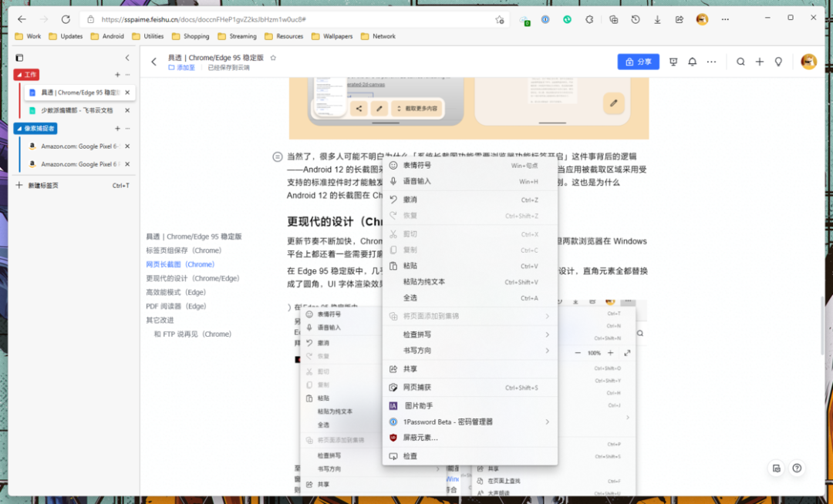This screenshot has height=504, width=833.
Task: Select 共享 in context menu
Action: point(470,368)
